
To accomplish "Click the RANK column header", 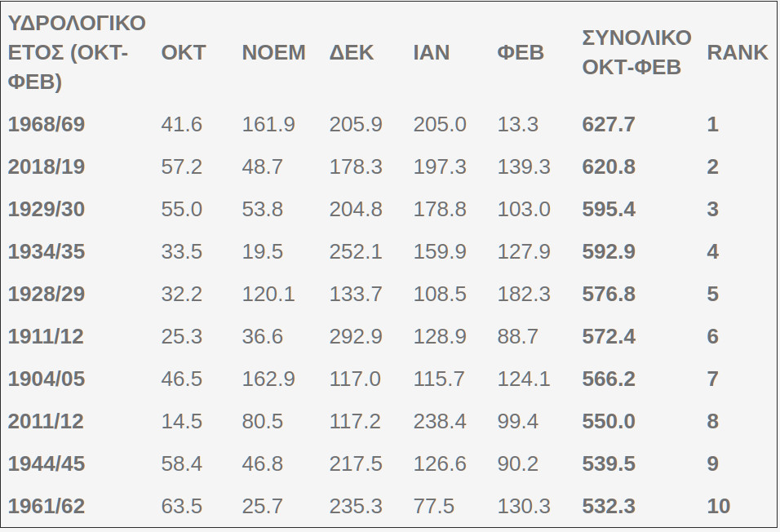I will click(x=738, y=52).
